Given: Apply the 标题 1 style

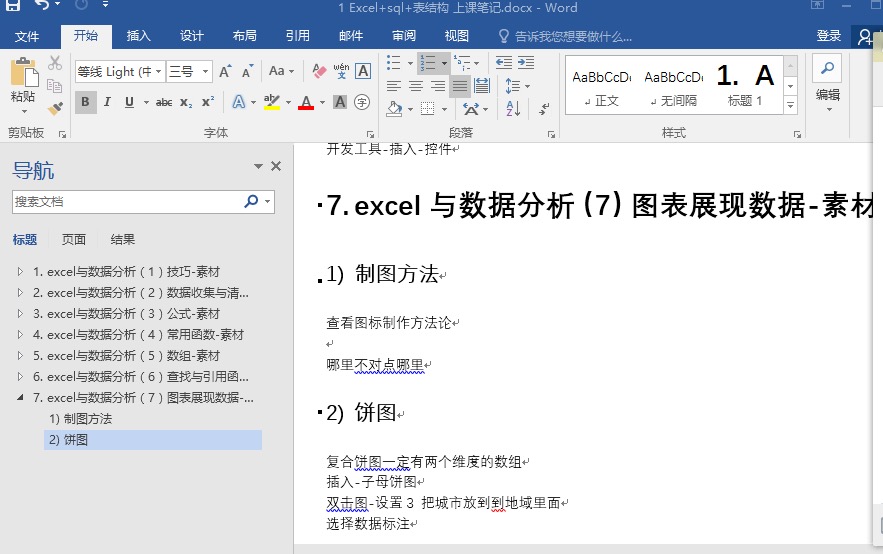Looking at the screenshot, I should (745, 85).
